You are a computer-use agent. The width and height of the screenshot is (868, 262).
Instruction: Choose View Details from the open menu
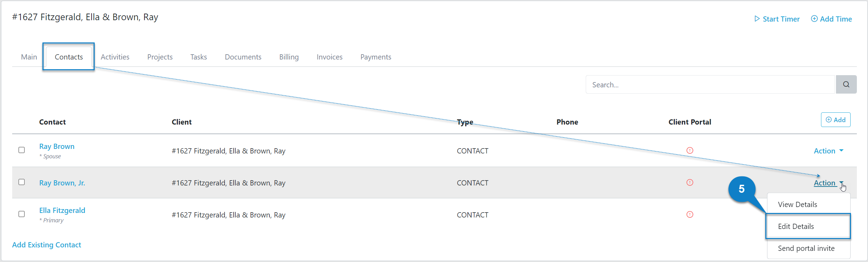click(x=797, y=204)
